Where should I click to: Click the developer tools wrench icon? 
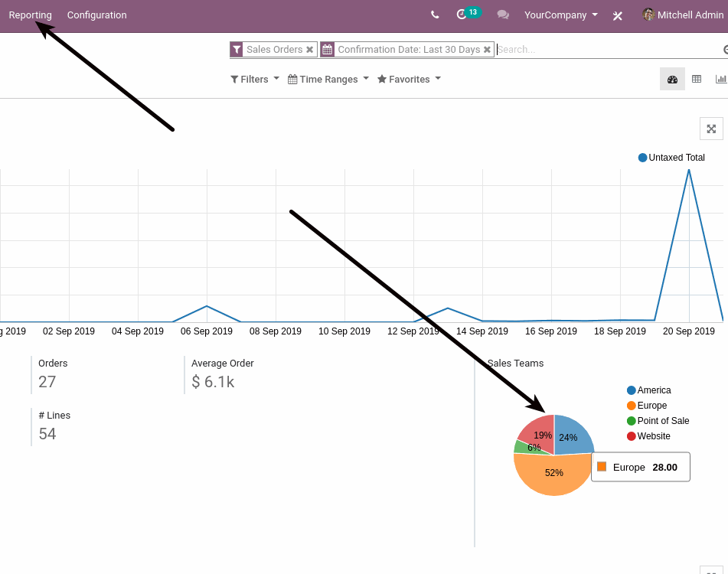[x=617, y=15]
